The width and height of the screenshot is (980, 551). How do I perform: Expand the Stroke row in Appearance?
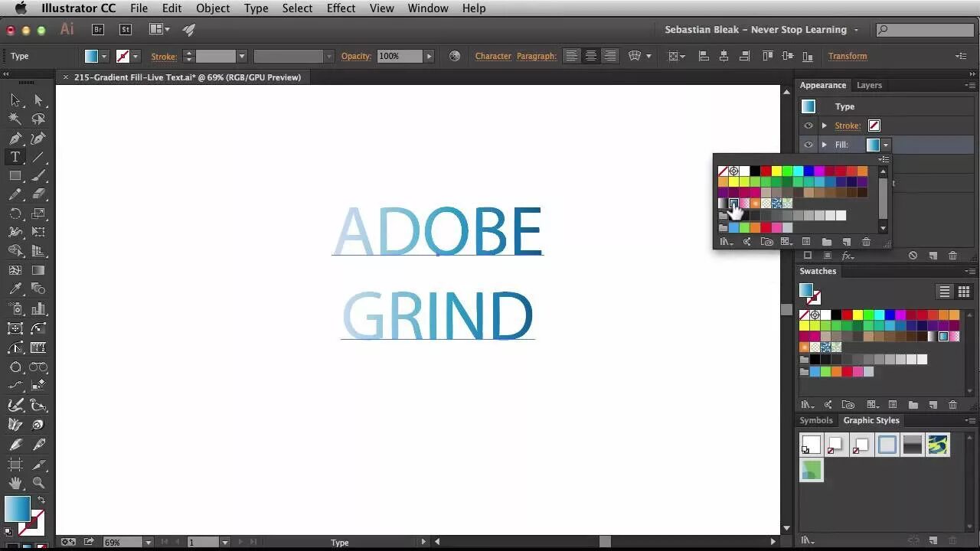(825, 126)
